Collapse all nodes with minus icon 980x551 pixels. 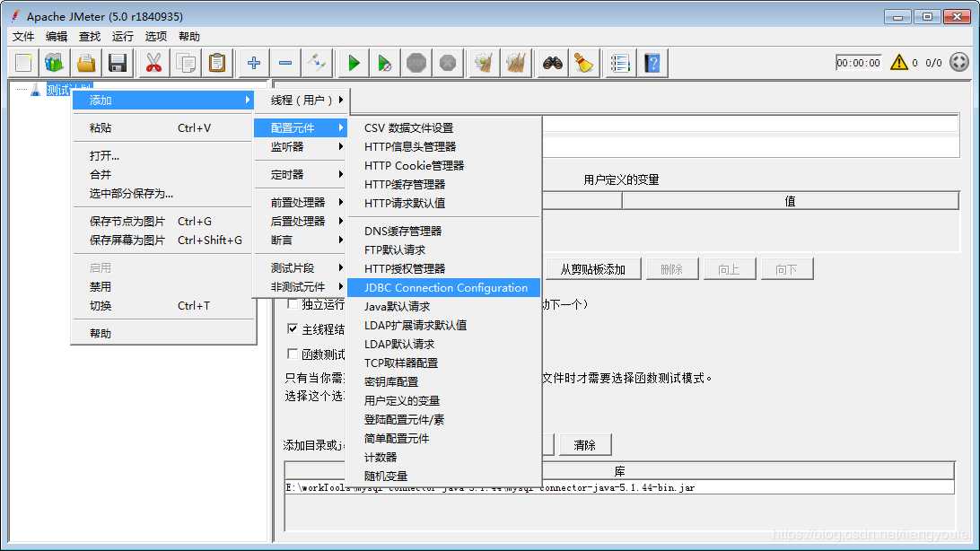(x=285, y=63)
